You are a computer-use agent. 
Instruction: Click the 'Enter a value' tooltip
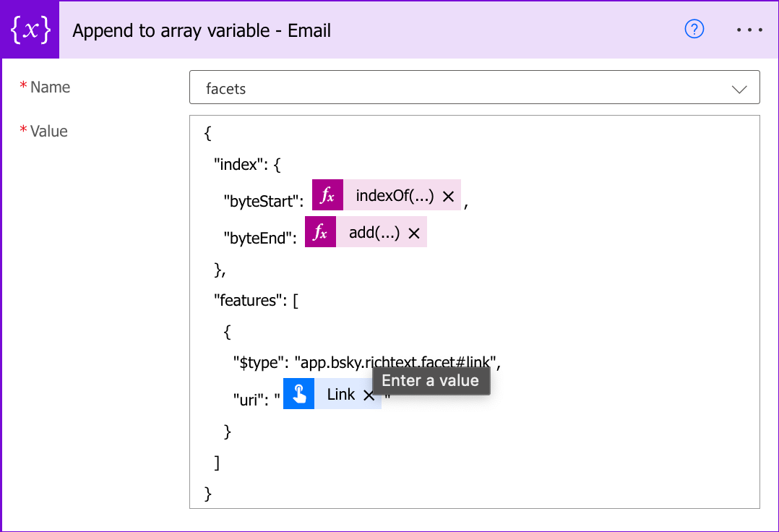click(x=431, y=380)
